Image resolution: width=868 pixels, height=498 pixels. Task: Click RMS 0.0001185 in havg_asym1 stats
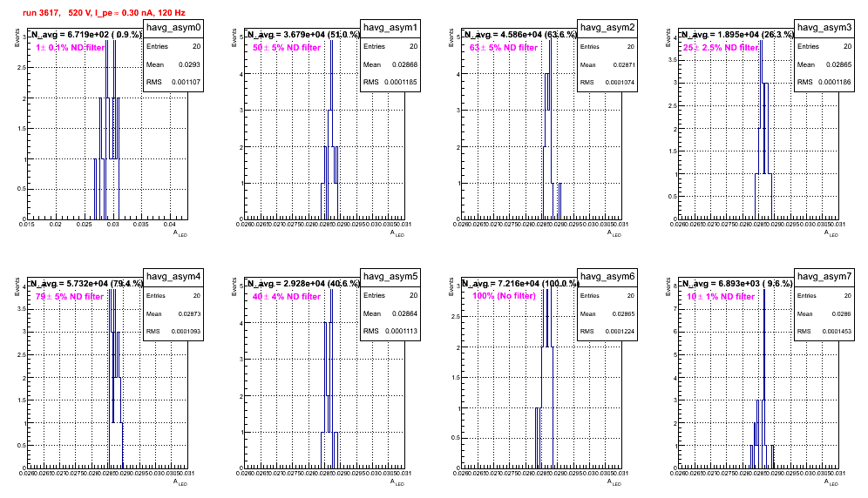point(390,82)
